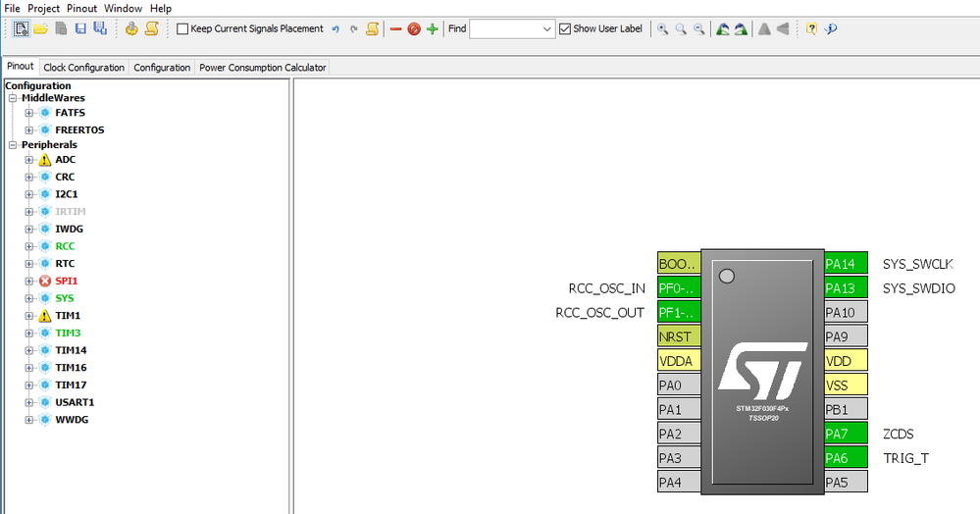Viewport: 980px width, 514px height.
Task: Click the PA13 pin labeled SYS_SWDIO
Action: (x=846, y=288)
